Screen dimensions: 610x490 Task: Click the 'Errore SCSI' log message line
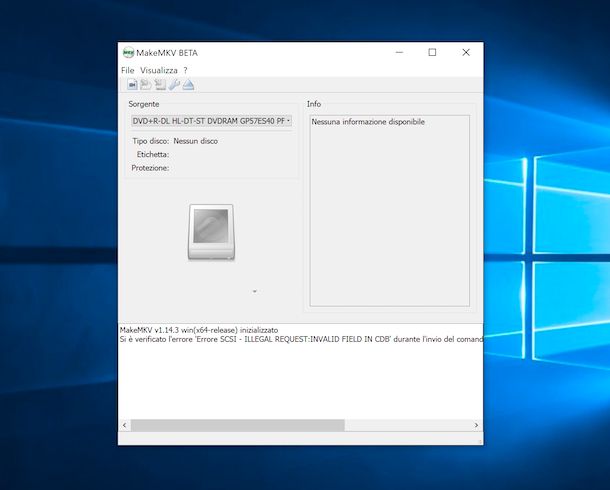click(301, 339)
